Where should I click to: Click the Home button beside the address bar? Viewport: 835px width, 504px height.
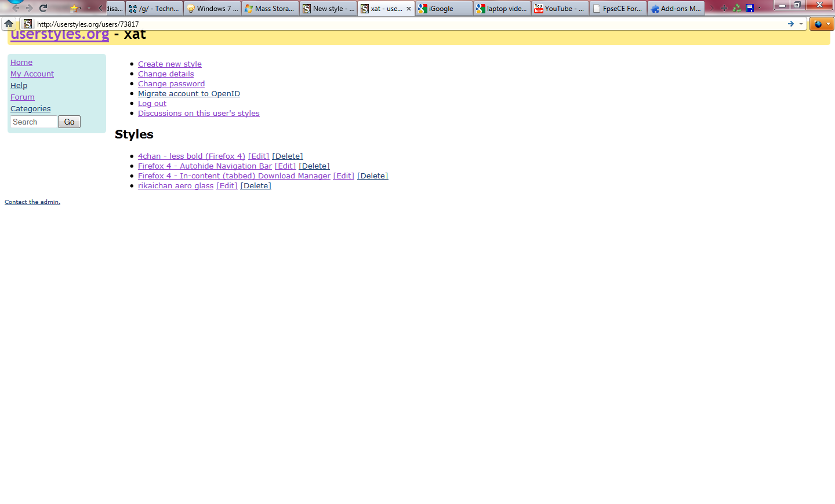pos(9,24)
